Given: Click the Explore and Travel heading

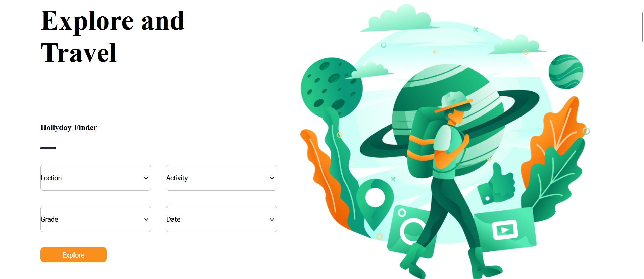Looking at the screenshot, I should point(113,37).
